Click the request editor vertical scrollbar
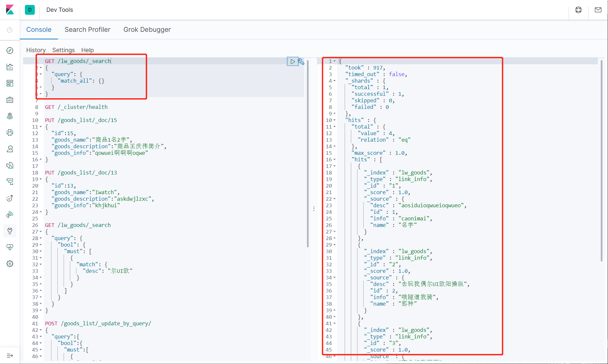Image resolution: width=608 pixels, height=364 pixels. tap(308, 153)
